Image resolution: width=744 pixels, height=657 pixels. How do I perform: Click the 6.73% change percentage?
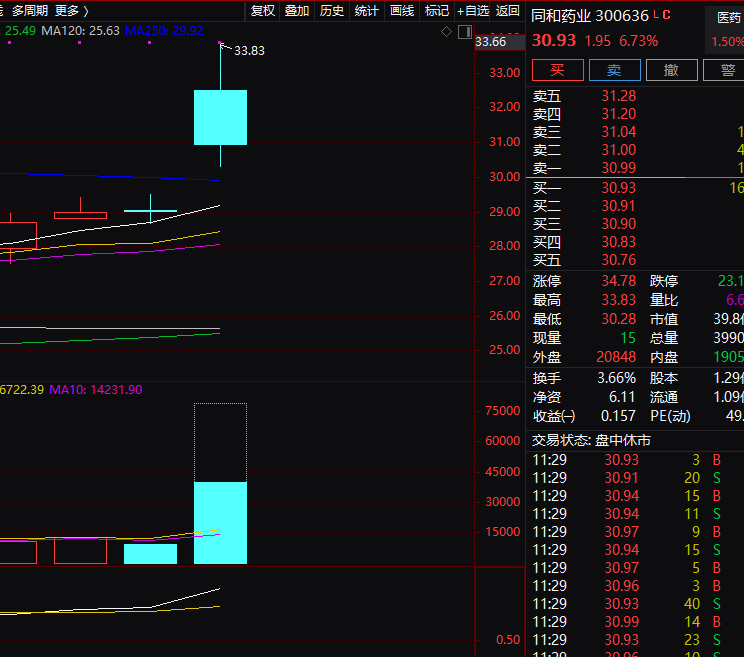coord(638,41)
